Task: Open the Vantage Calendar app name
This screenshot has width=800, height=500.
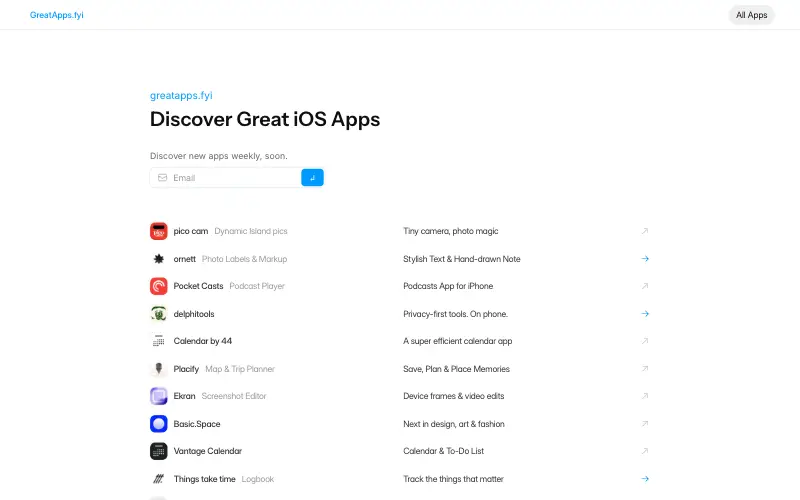Action: (208, 451)
